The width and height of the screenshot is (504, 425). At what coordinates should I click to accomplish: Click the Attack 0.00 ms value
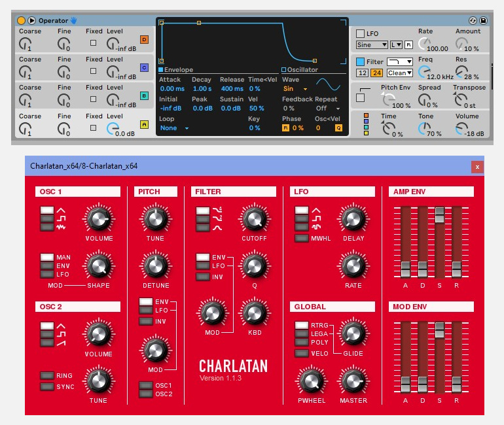click(172, 89)
